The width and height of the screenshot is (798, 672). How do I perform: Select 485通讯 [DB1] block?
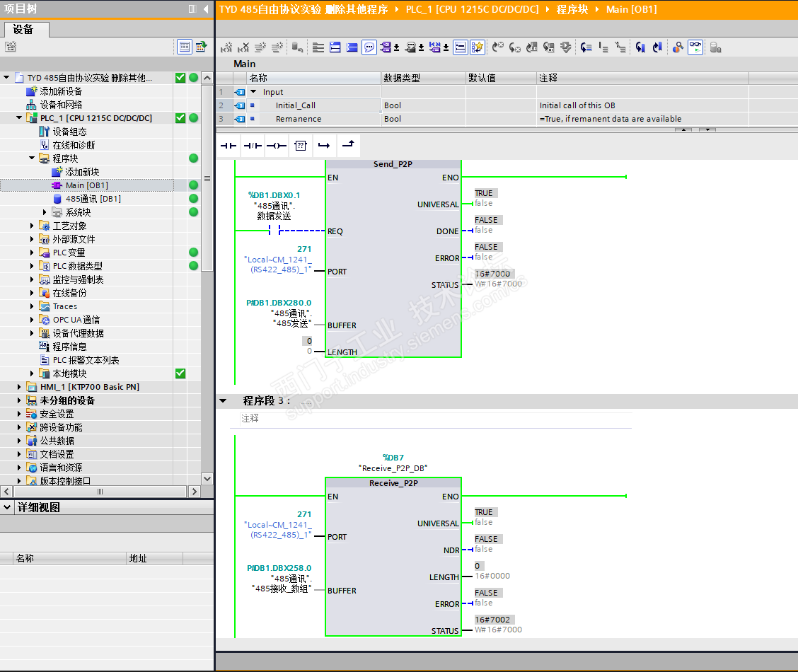93,199
